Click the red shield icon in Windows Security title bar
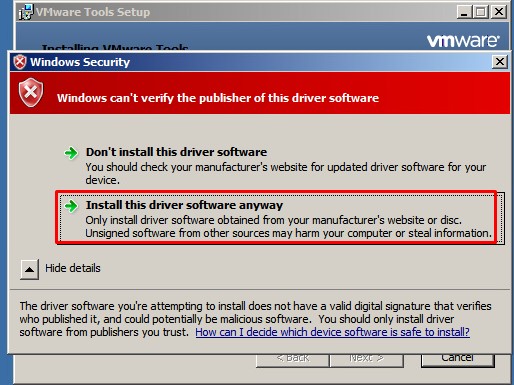Screen dimensions: 514x385 point(20,62)
